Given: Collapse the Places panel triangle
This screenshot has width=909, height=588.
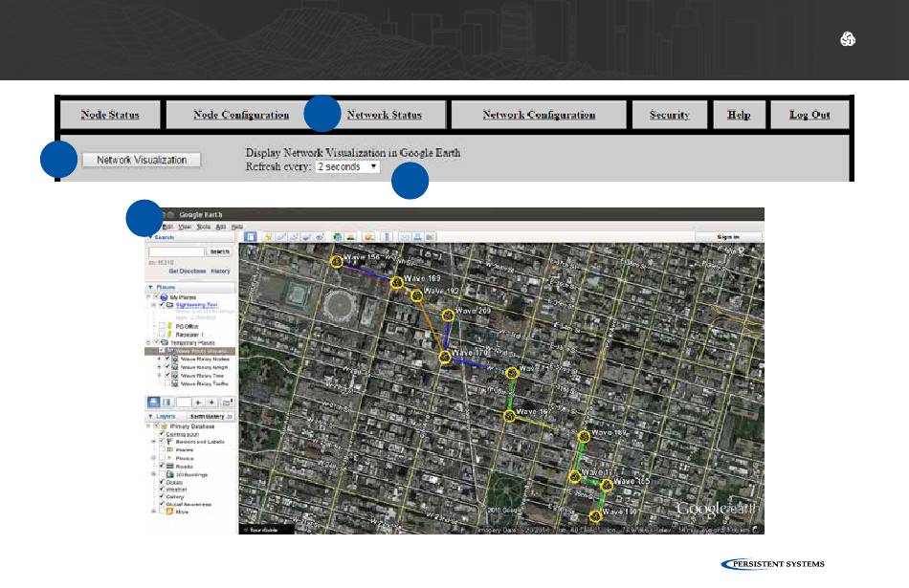Looking at the screenshot, I should (x=151, y=288).
